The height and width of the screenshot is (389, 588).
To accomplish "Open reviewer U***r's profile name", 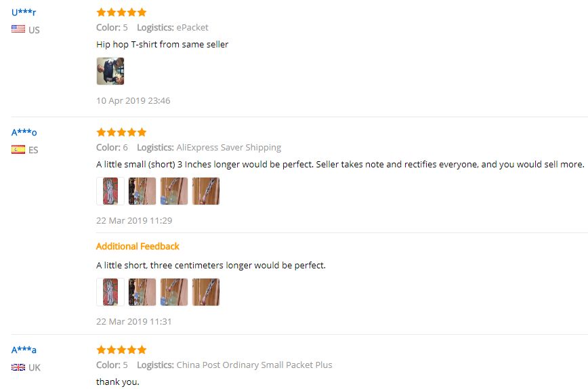I will coord(24,12).
